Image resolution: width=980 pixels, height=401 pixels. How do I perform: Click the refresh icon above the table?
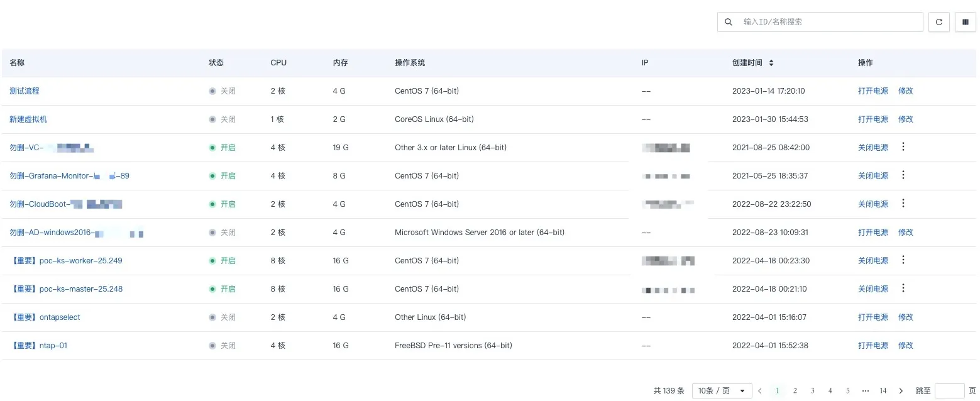click(939, 21)
